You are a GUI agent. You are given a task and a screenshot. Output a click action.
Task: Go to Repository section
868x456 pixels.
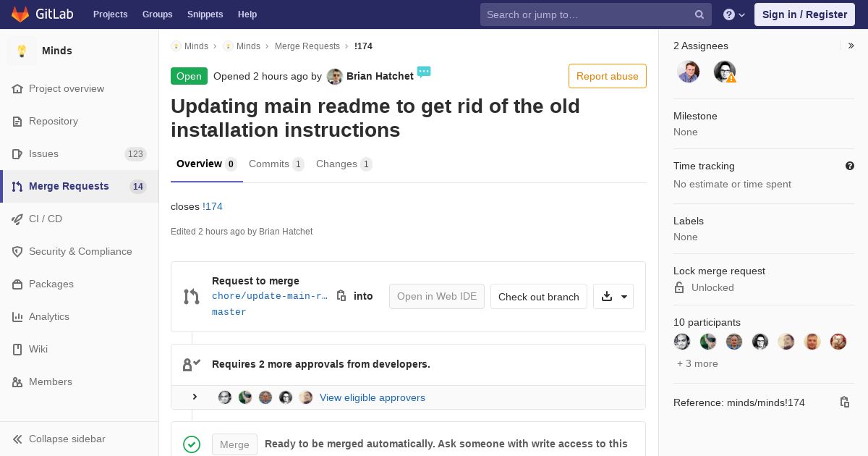click(x=54, y=121)
